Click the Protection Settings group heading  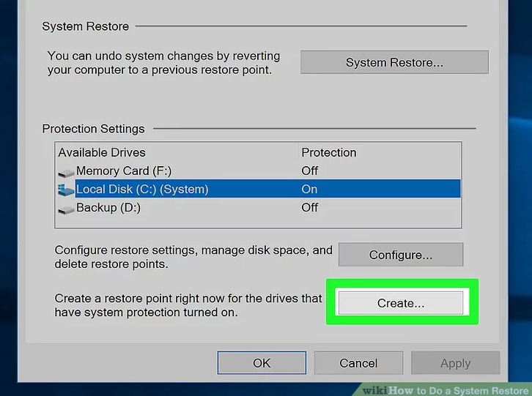93,129
